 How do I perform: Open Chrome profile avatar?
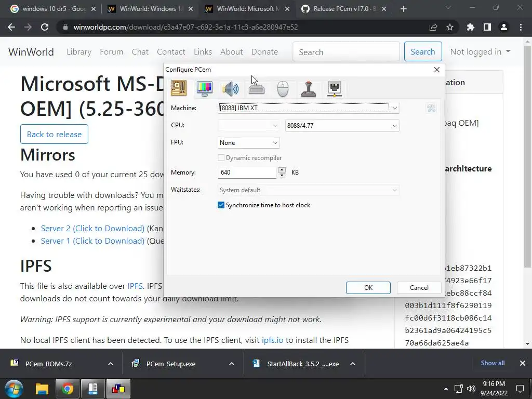tap(504, 27)
